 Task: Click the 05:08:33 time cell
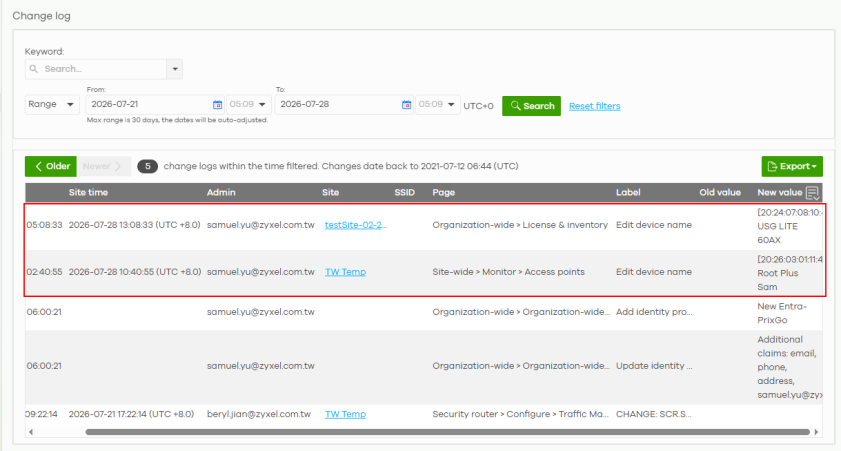pos(45,225)
